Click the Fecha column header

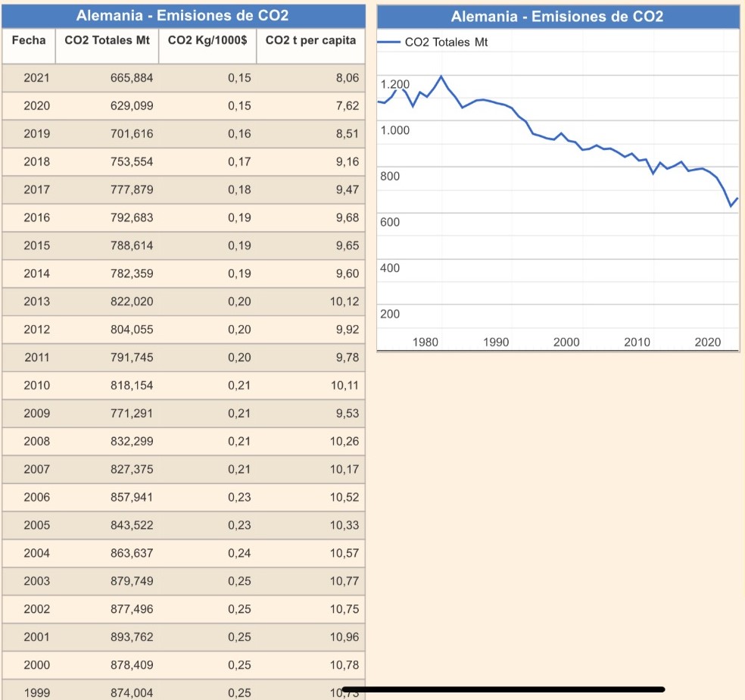29,39
